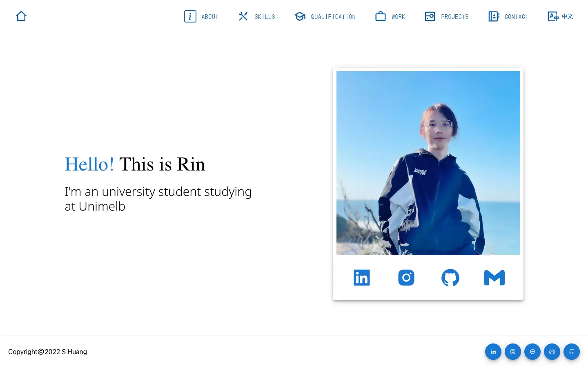The width and height of the screenshot is (588, 368).
Task: Open Instagram from the profile card
Action: click(406, 278)
